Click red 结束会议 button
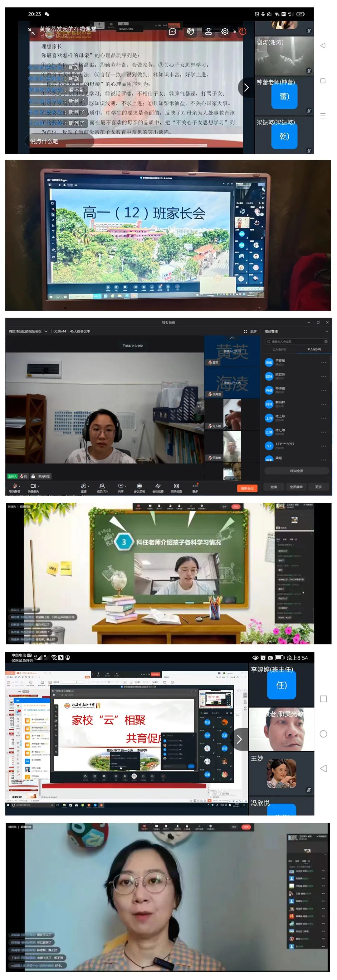 coord(247,488)
